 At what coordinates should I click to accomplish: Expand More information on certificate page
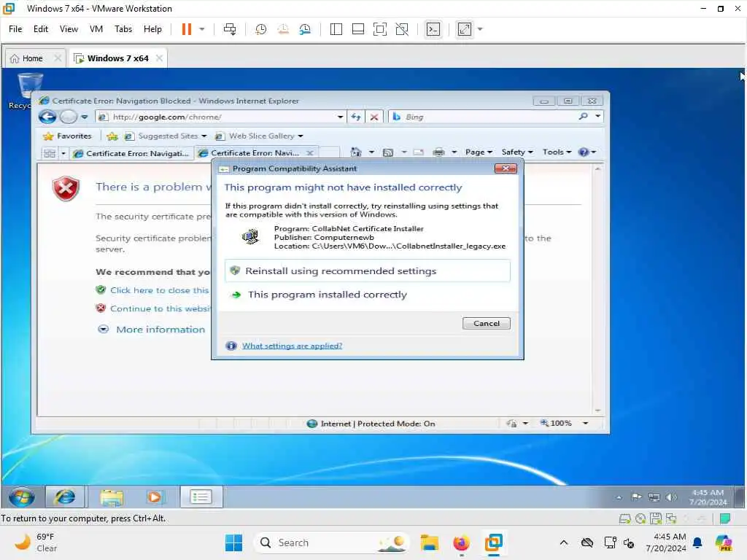click(x=152, y=330)
